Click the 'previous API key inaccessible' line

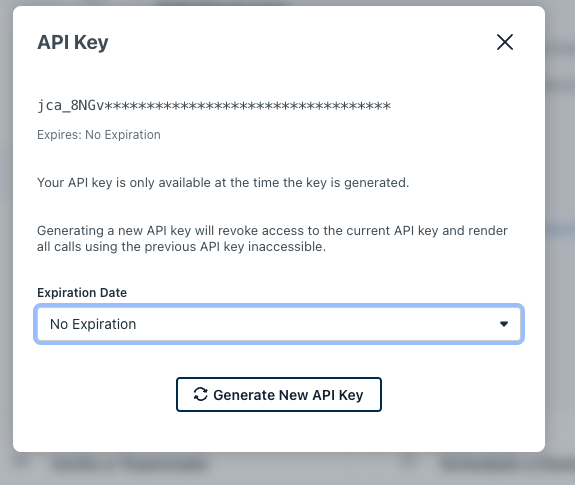tap(181, 247)
